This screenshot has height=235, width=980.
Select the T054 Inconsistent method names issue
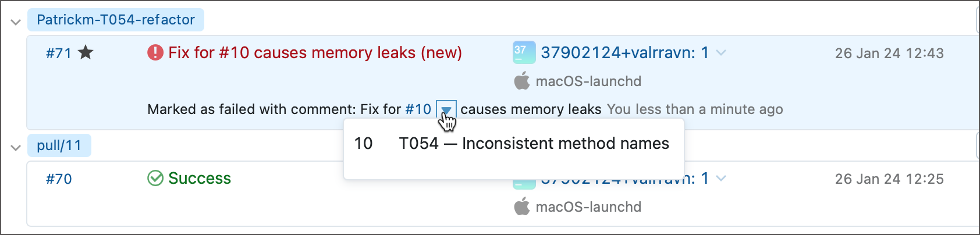tap(534, 144)
